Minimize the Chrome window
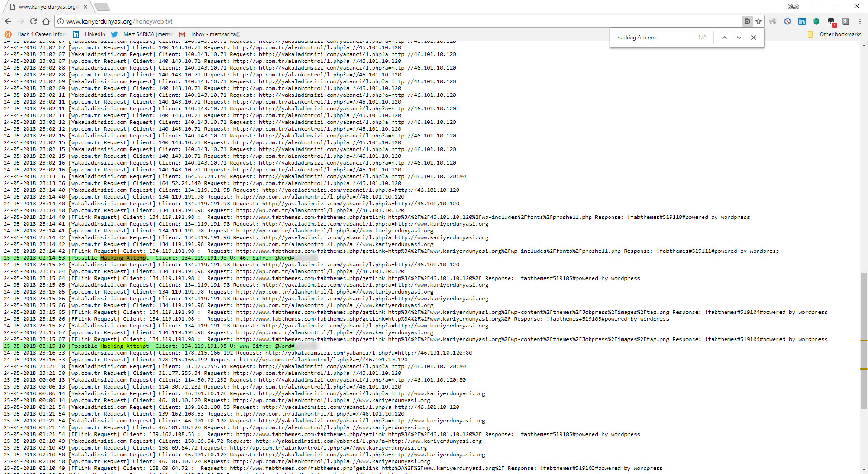This screenshot has height=474, width=868. [x=816, y=6]
